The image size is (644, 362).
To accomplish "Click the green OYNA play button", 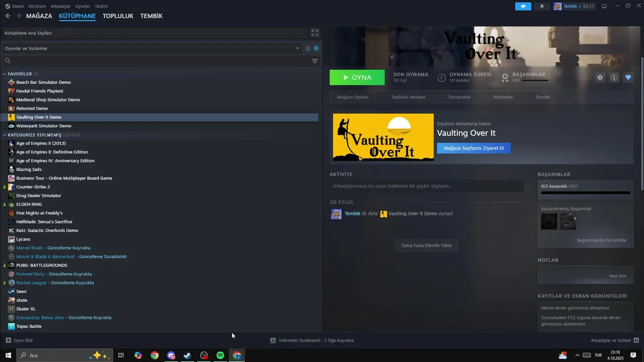I will (357, 77).
